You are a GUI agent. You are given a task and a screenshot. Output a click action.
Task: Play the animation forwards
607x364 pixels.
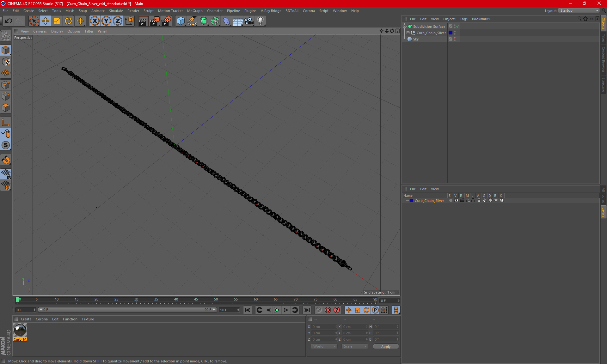click(x=277, y=310)
